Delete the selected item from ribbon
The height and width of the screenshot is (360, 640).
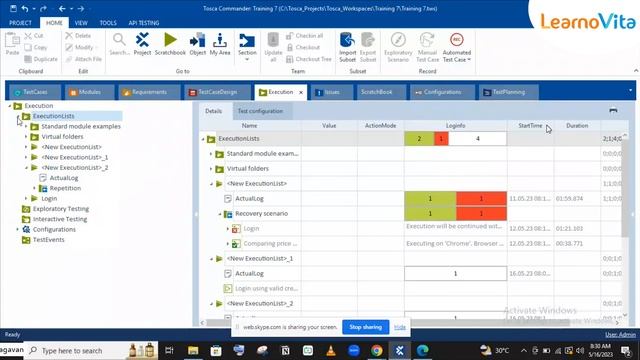point(78,36)
